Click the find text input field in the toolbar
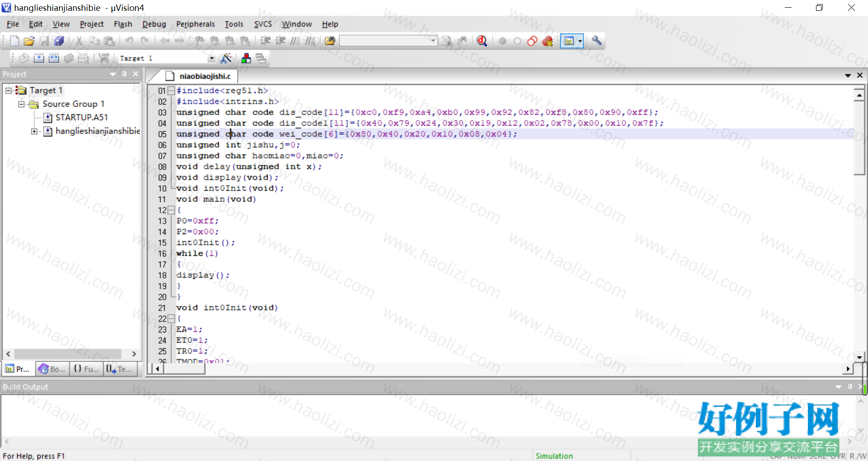This screenshot has width=868, height=461. tap(384, 41)
